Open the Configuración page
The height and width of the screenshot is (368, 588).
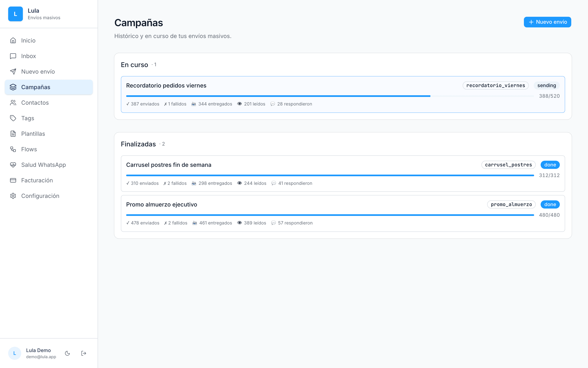coord(49,196)
